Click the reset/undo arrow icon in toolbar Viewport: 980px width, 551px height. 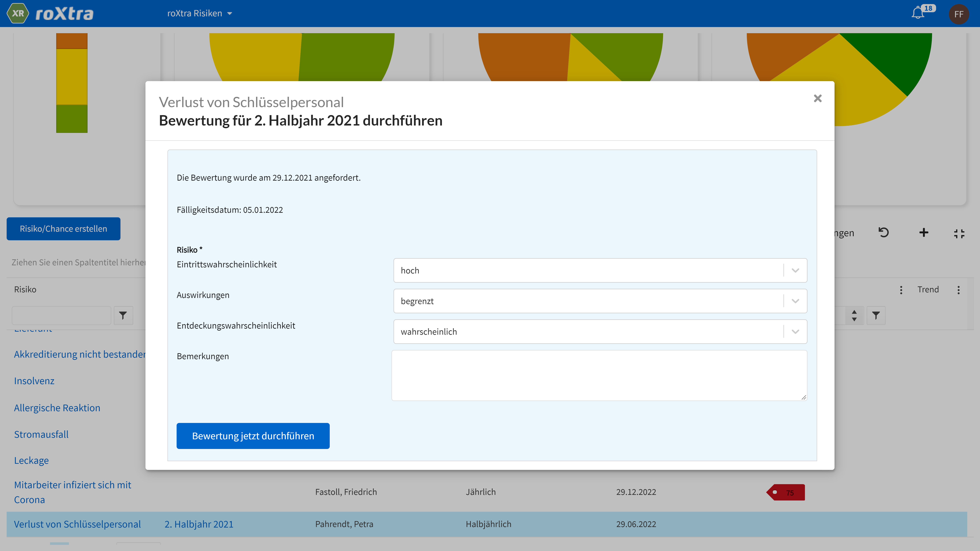pyautogui.click(x=883, y=232)
